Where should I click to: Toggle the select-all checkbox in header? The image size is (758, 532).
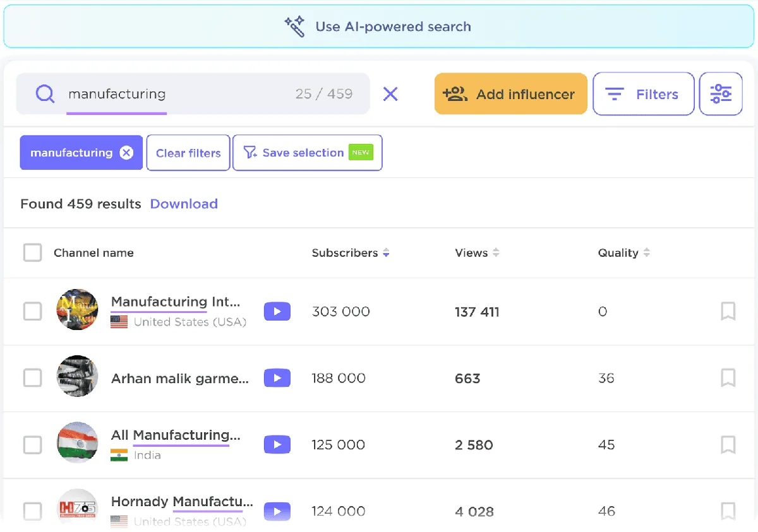(32, 253)
